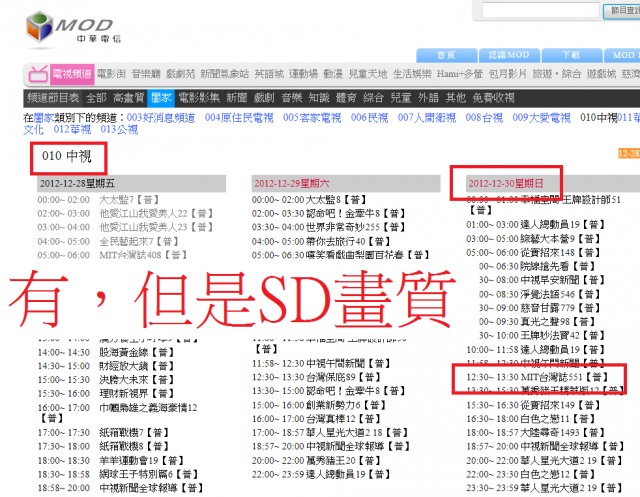Filter channels by 知識
Image resolution: width=640 pixels, height=497 pixels.
tap(319, 98)
